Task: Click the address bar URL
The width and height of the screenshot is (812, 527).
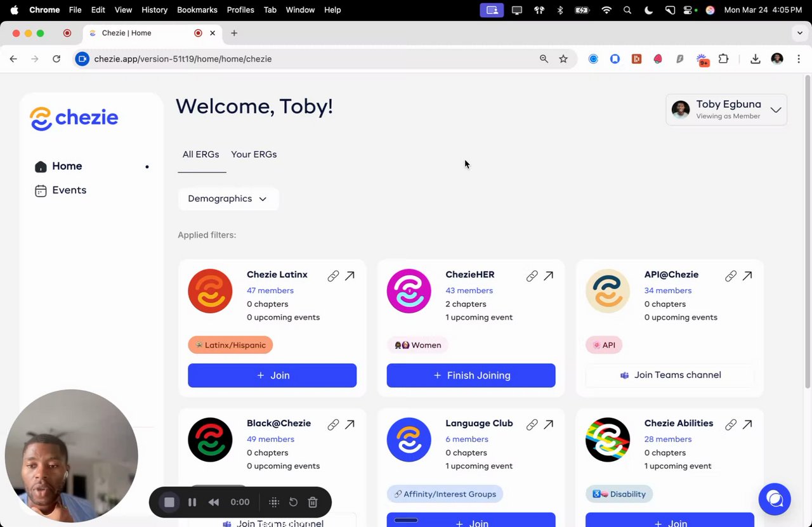Action: (183, 59)
